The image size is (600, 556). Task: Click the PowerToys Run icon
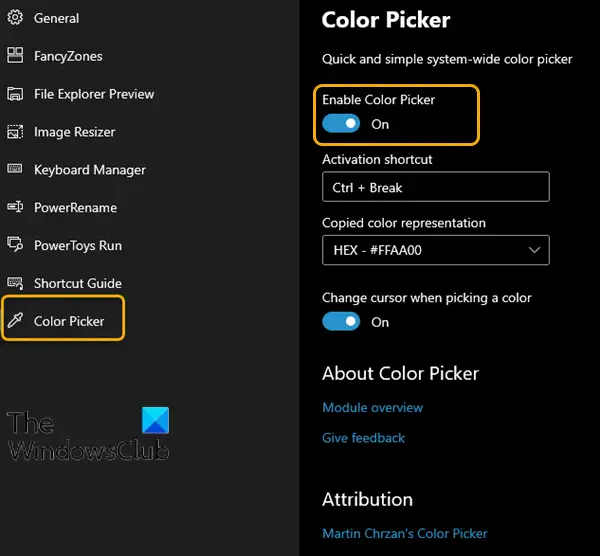15,245
